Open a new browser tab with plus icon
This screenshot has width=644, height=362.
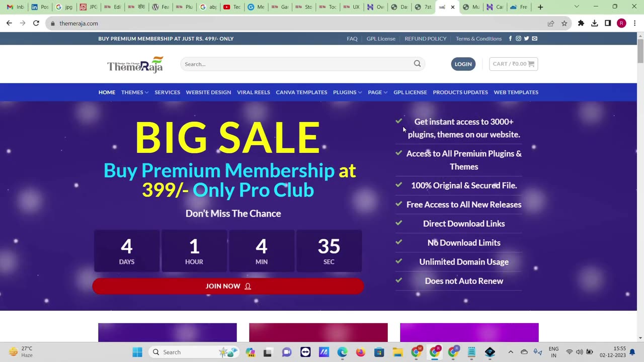[540, 7]
